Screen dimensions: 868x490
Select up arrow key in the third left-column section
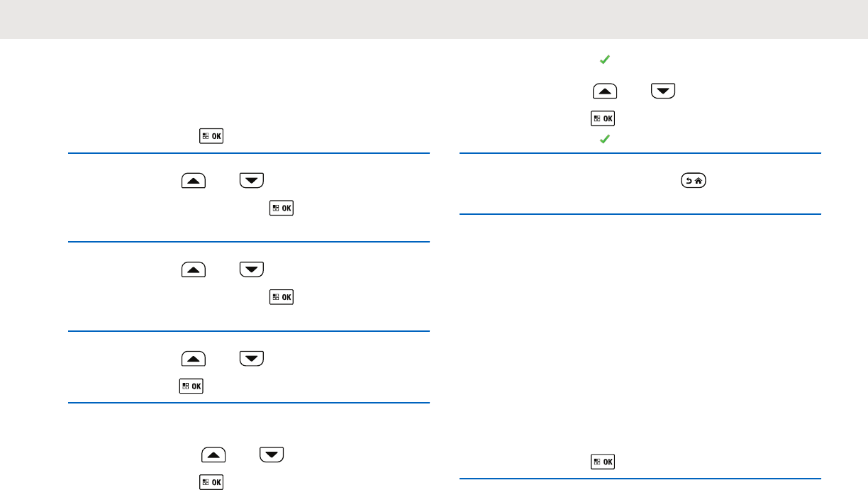point(194,269)
